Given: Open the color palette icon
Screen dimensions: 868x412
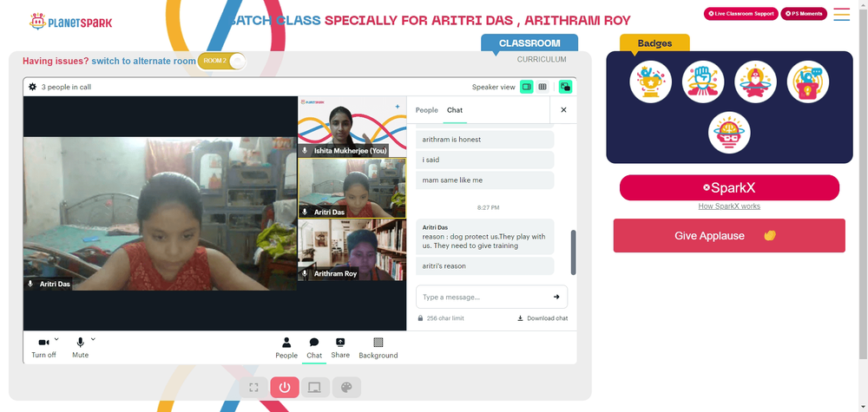Looking at the screenshot, I should [346, 387].
